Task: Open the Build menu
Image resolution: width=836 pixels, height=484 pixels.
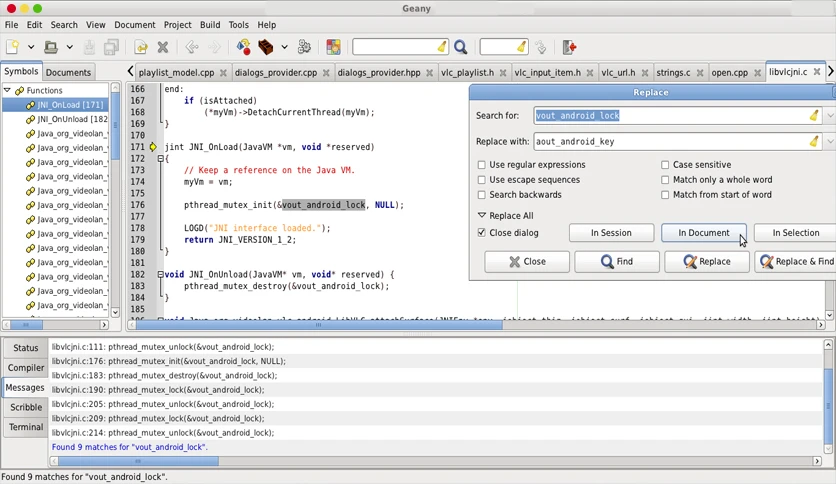Action: pyautogui.click(x=210, y=25)
